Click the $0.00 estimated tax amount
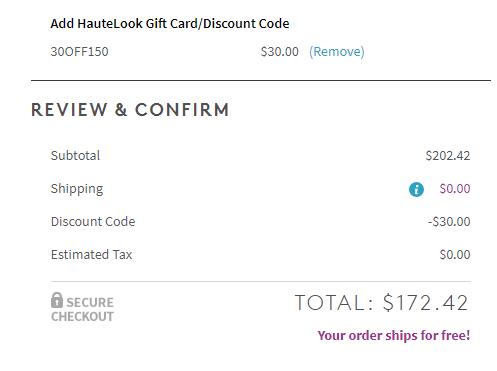The width and height of the screenshot is (497, 371). click(x=455, y=255)
